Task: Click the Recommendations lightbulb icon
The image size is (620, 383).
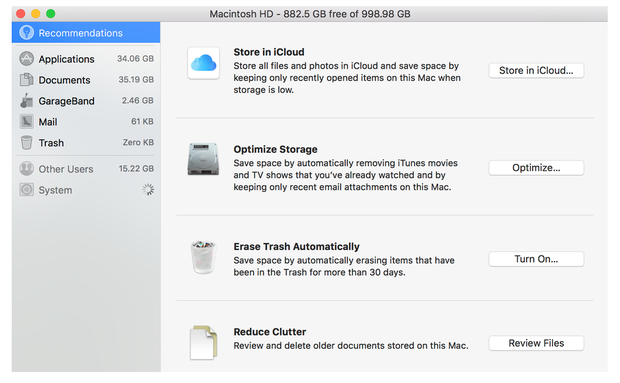Action: (26, 32)
